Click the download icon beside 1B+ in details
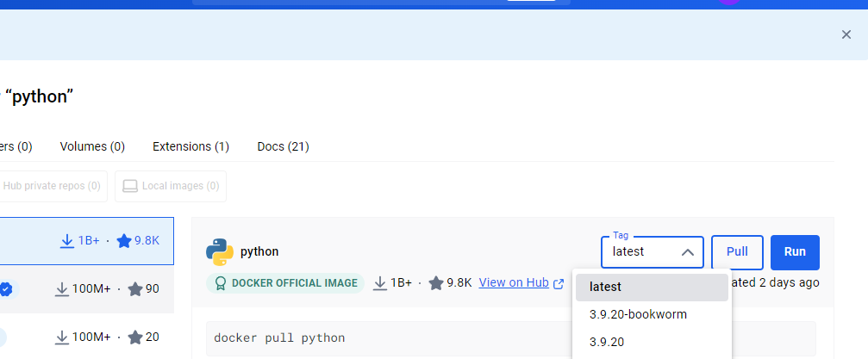This screenshot has height=359, width=868. [380, 283]
